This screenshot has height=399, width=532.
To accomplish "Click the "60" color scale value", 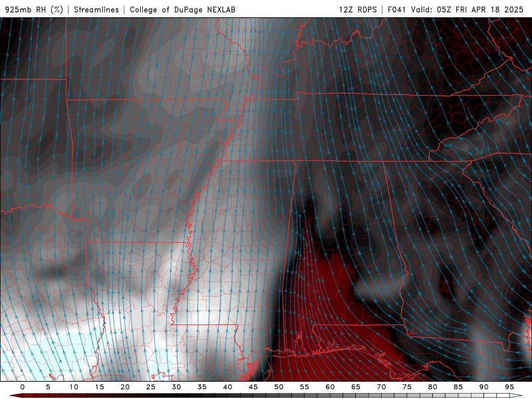I will pyautogui.click(x=330, y=387).
